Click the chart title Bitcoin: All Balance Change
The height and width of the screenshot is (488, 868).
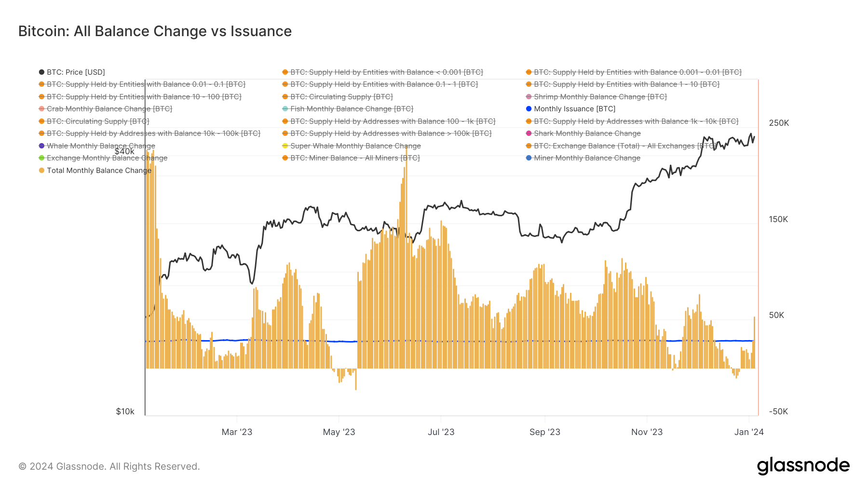(155, 31)
